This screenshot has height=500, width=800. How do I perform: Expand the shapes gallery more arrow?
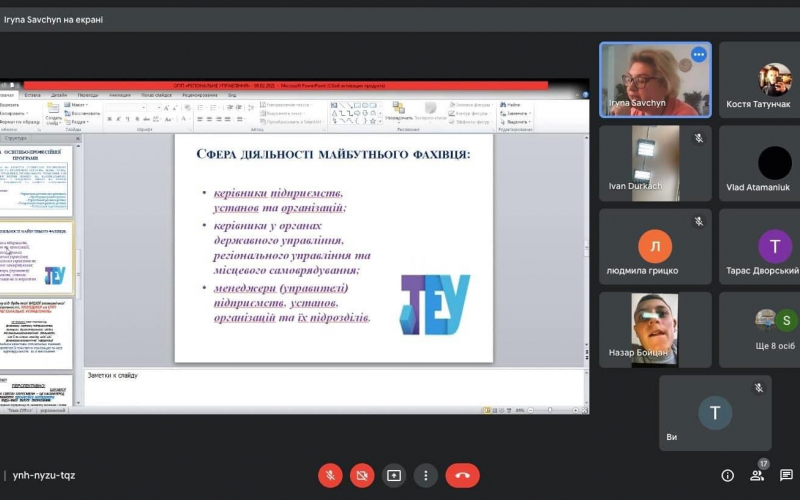[380, 121]
